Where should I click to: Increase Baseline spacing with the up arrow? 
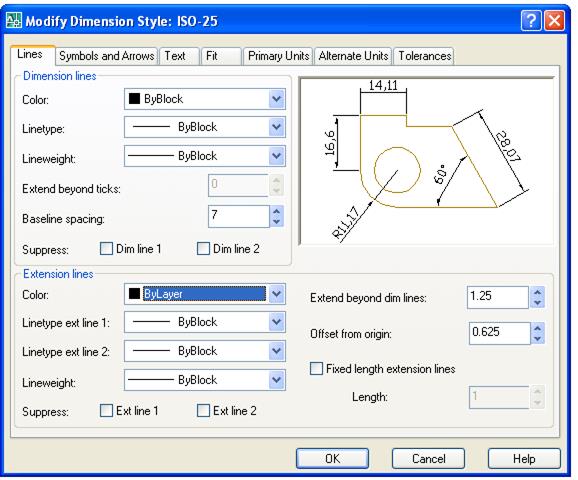[276, 211]
